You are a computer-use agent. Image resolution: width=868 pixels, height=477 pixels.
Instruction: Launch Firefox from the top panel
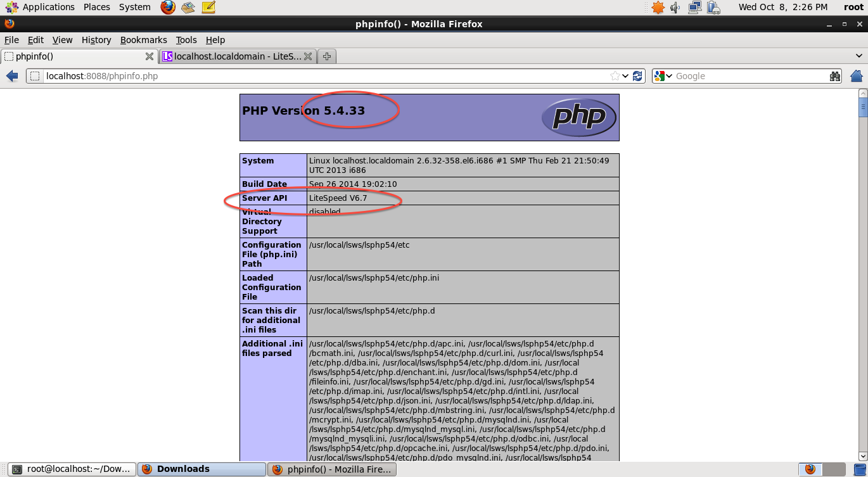(x=168, y=7)
